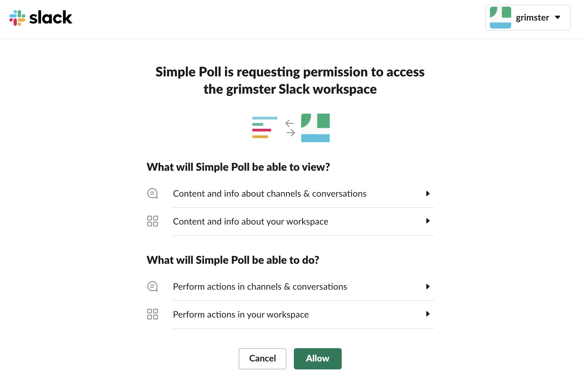This screenshot has width=583, height=392.
Task: Click the chat bubble icon next to the channels content row
Action: coord(153,193)
